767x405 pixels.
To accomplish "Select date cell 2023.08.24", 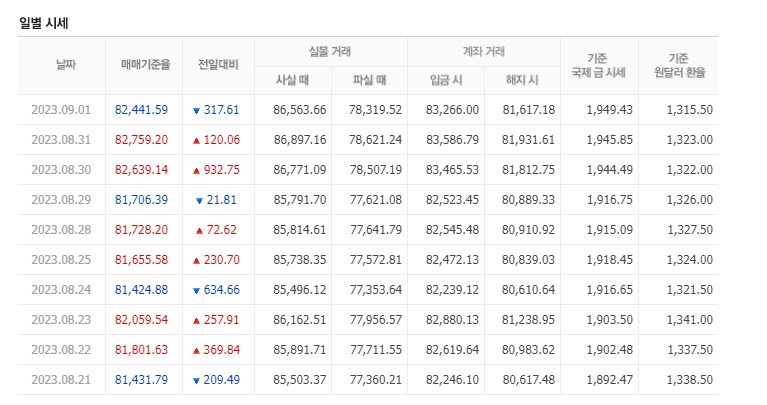I will [61, 290].
